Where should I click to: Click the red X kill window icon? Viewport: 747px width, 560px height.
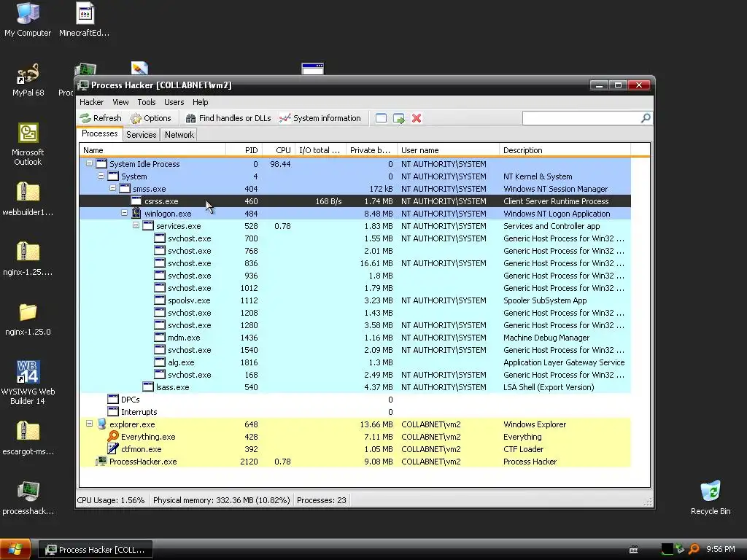pos(417,118)
